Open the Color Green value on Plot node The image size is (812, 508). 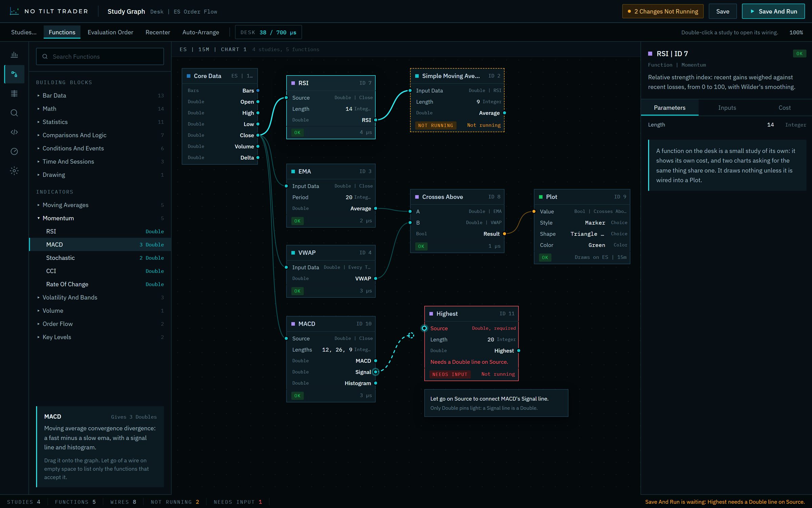click(x=596, y=245)
